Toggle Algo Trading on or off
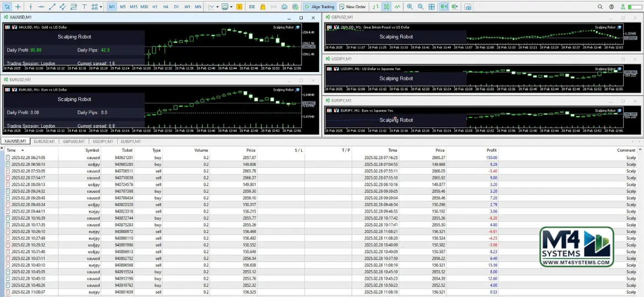This screenshot has height=297, width=644. click(x=319, y=7)
